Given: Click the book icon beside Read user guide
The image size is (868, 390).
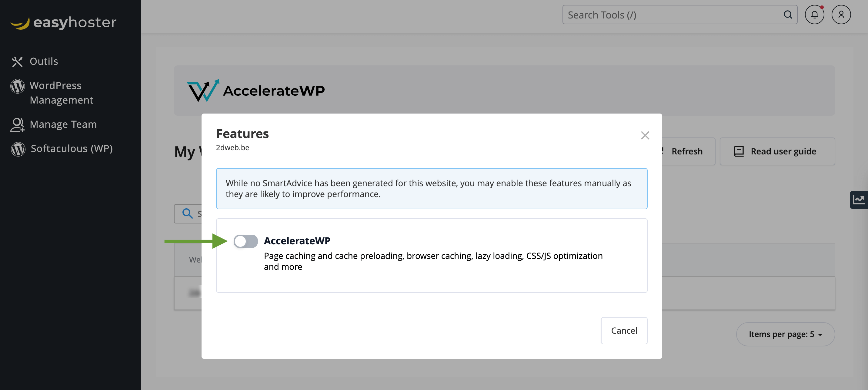Looking at the screenshot, I should [x=739, y=152].
